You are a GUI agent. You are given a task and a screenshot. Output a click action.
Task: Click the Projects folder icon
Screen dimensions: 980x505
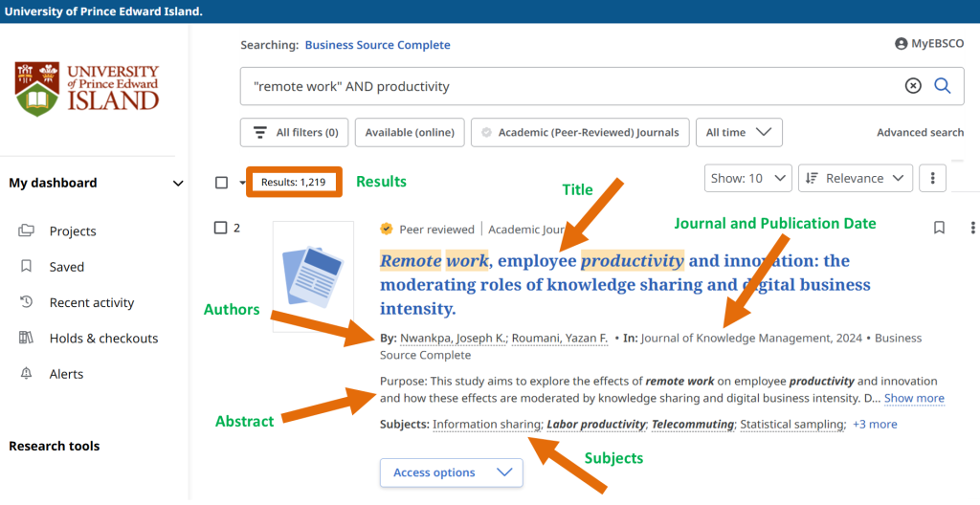26,231
